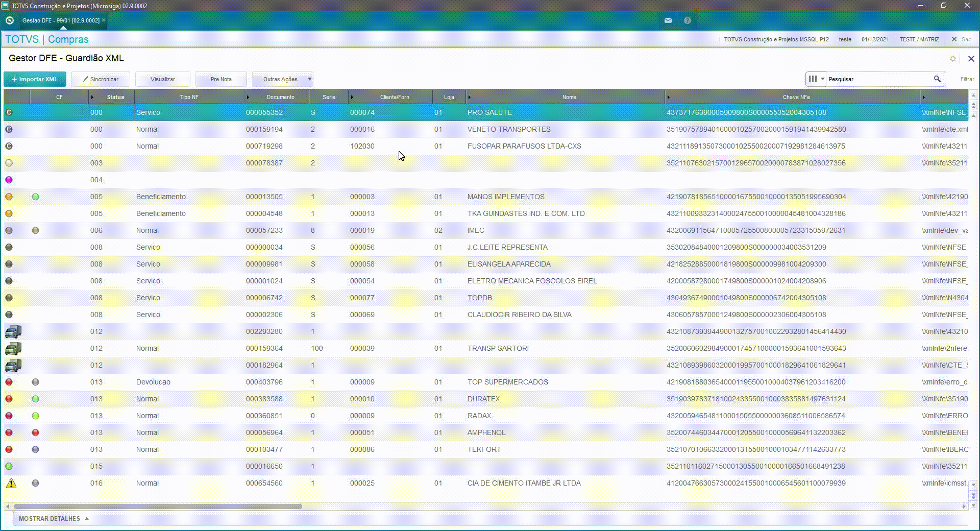This screenshot has width=980, height=531.
Task: Open the settings gear icon
Action: tap(952, 59)
